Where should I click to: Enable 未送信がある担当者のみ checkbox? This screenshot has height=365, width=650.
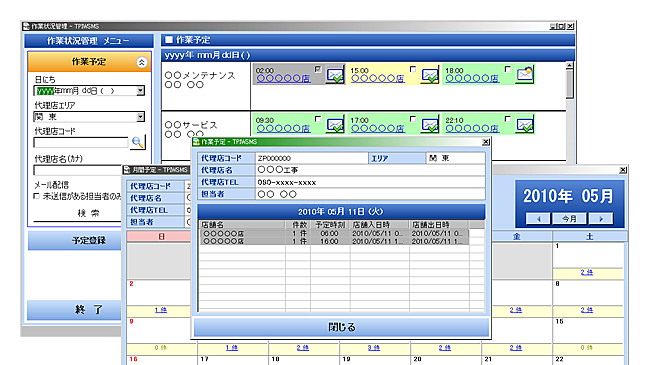point(37,196)
